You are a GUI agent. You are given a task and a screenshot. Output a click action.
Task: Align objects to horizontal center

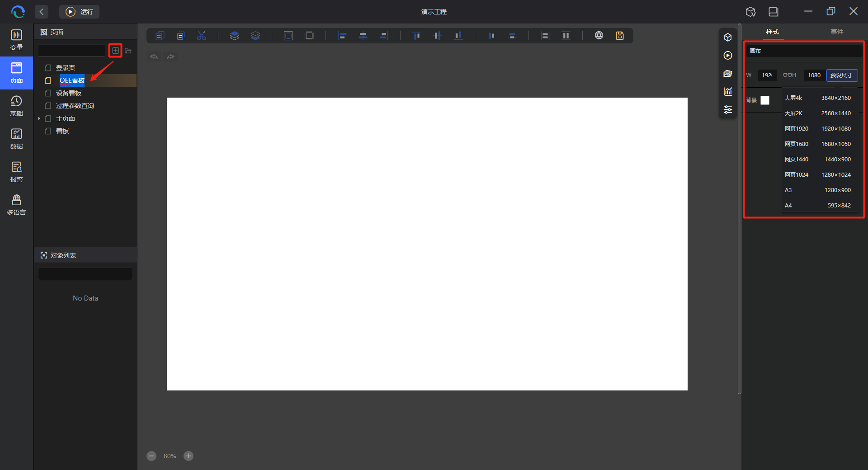tap(363, 36)
